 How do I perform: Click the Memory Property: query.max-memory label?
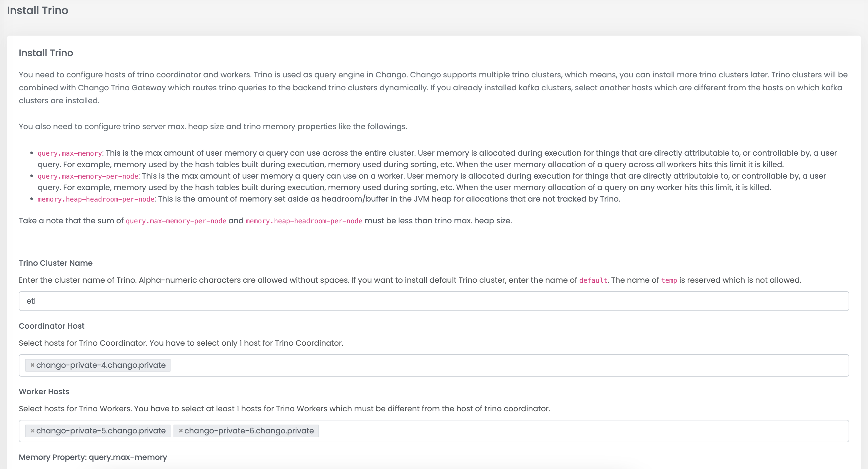click(93, 457)
